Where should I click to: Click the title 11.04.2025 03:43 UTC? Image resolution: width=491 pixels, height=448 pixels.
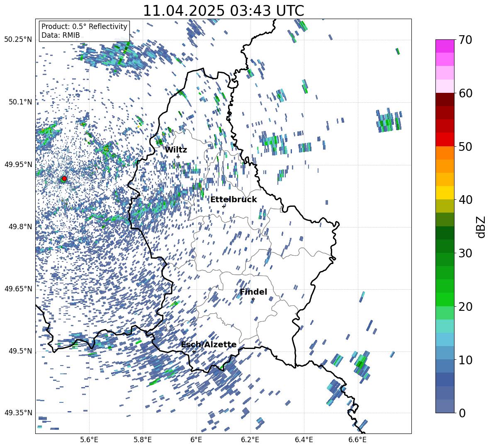224,11
